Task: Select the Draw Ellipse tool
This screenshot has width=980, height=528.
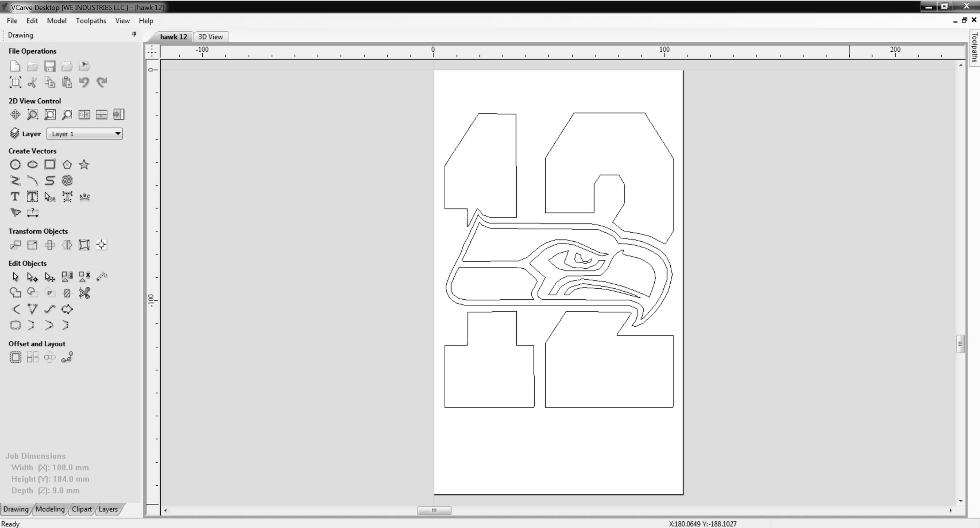Action: click(x=33, y=165)
